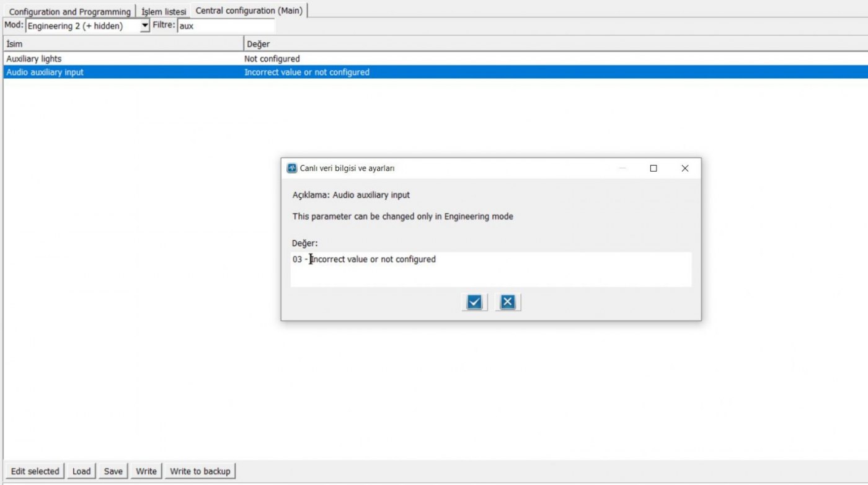Image resolution: width=868 pixels, height=485 pixels.
Task: Sort by the İsim column header
Action: (123, 44)
